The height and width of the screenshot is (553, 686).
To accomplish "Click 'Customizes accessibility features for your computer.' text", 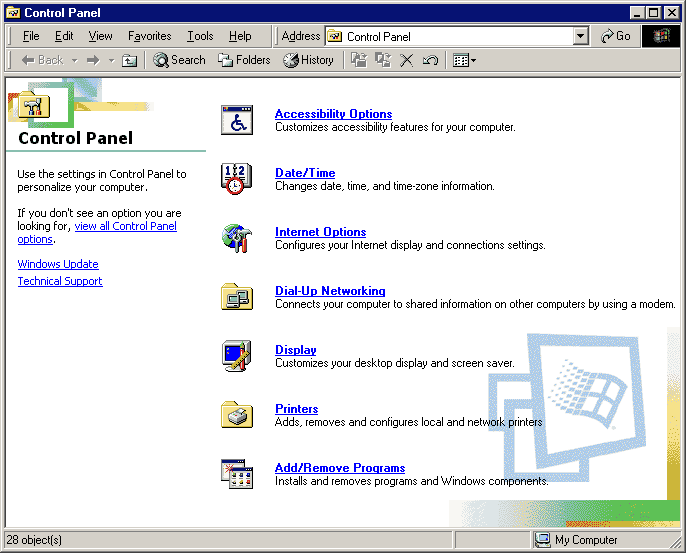I will [395, 127].
